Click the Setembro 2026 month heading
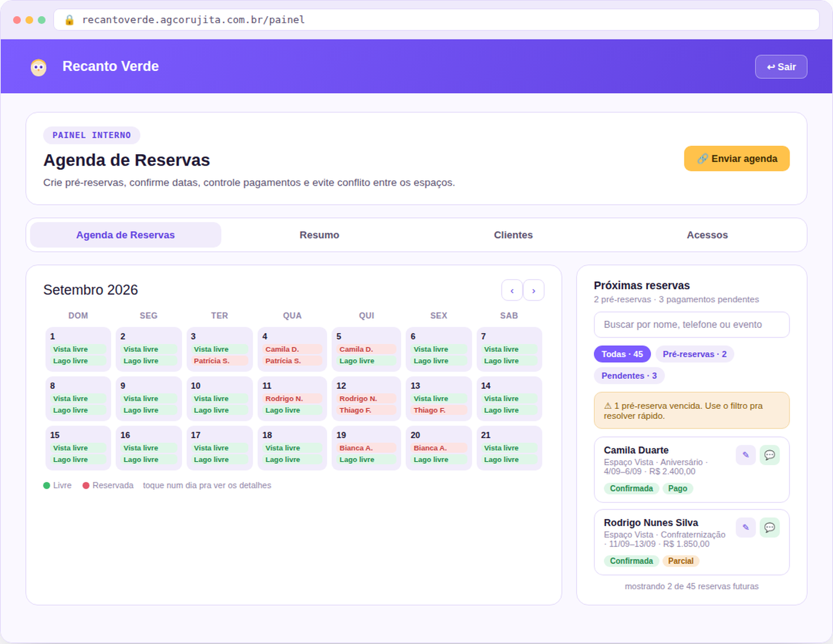Screen dimensions: 833x644 [90, 290]
